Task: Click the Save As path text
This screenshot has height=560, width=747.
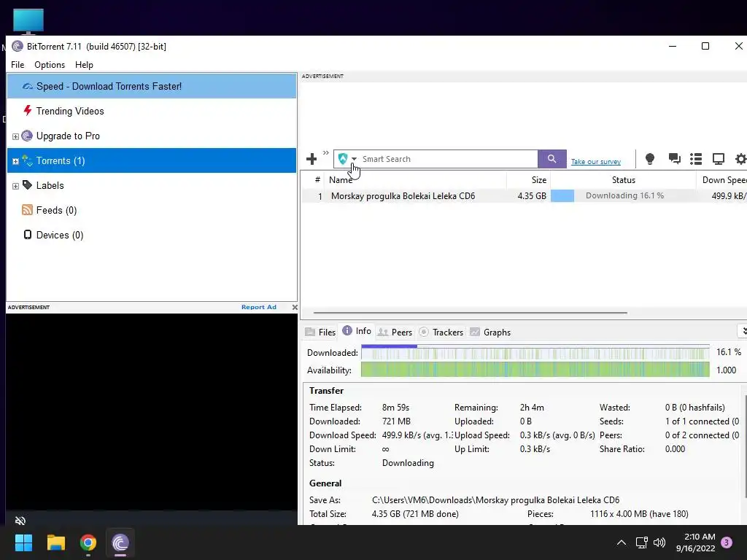Action: (x=495, y=500)
